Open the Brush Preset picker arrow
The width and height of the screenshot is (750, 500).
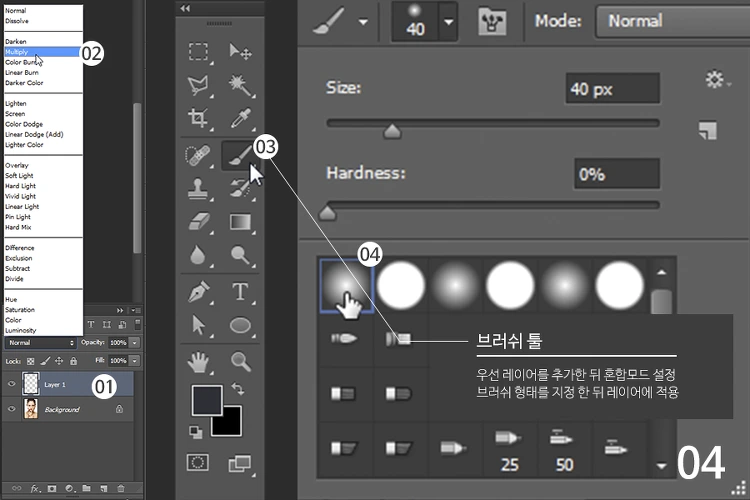(x=448, y=22)
